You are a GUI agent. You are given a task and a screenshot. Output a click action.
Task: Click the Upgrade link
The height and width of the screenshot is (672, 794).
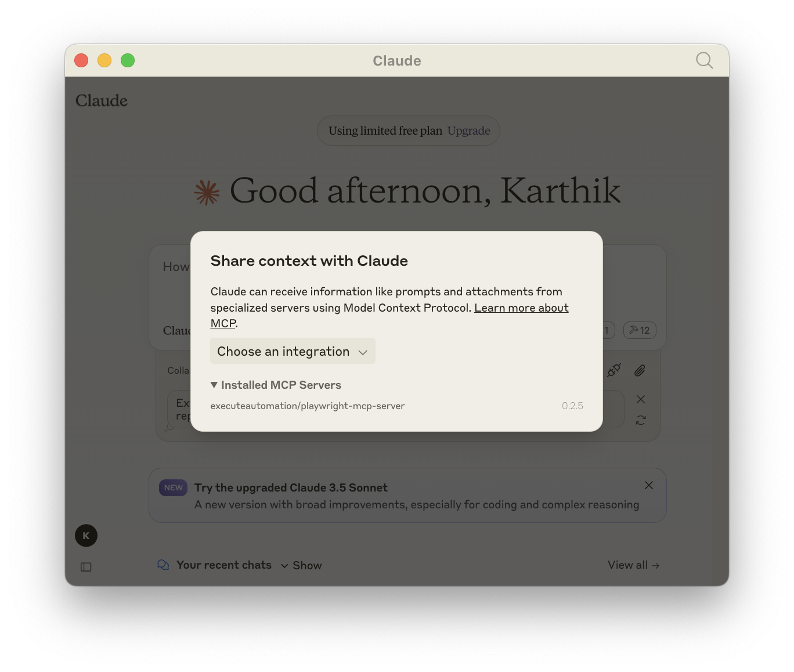coord(468,131)
